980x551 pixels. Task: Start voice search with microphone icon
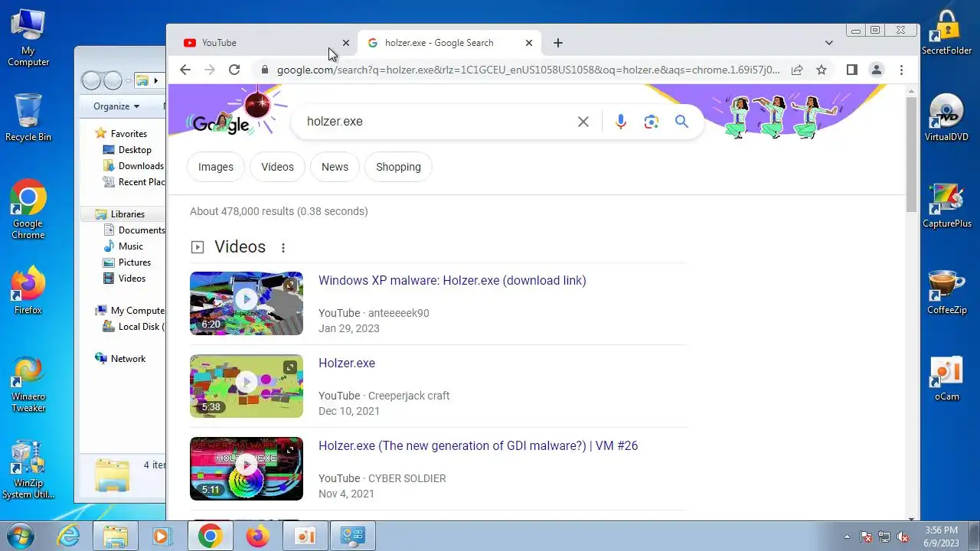621,122
